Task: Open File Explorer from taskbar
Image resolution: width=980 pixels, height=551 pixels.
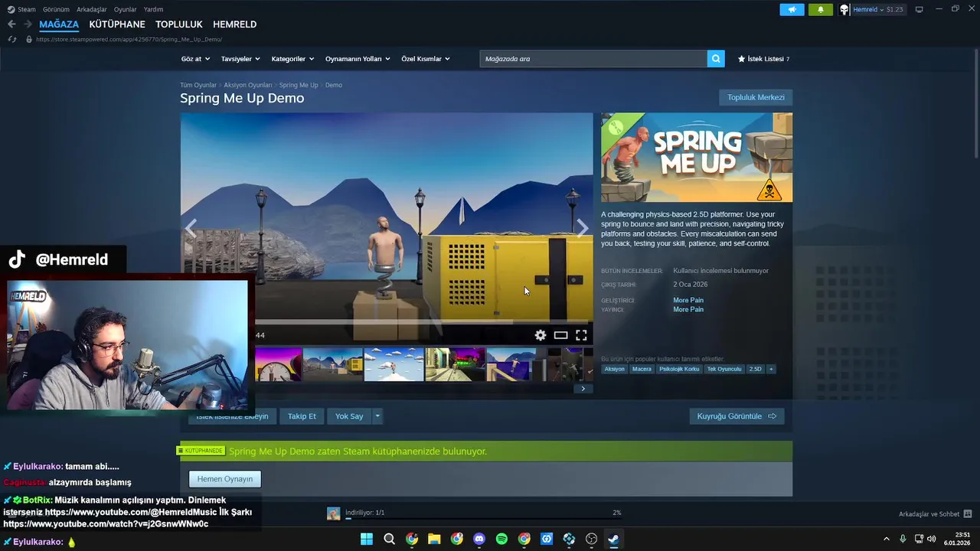Action: [x=434, y=539]
